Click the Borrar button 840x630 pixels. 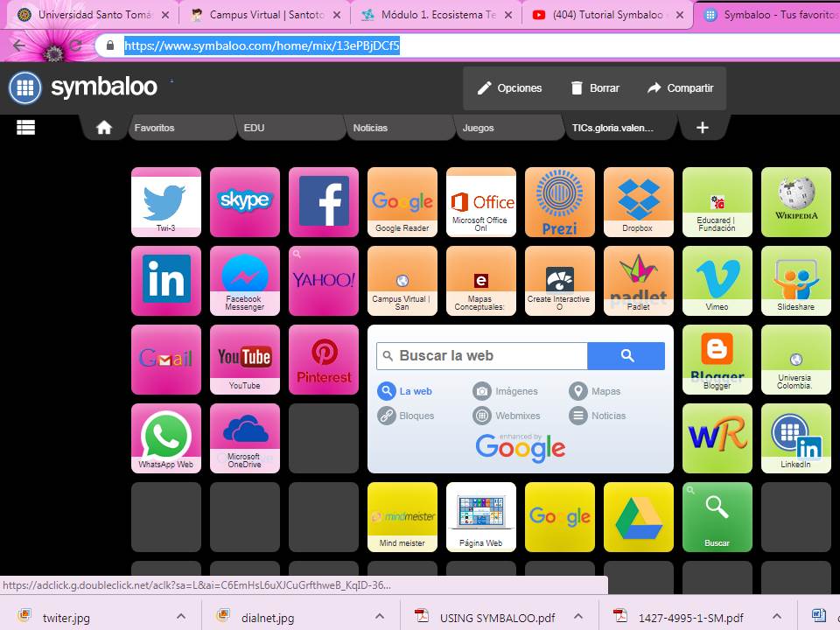coord(595,87)
